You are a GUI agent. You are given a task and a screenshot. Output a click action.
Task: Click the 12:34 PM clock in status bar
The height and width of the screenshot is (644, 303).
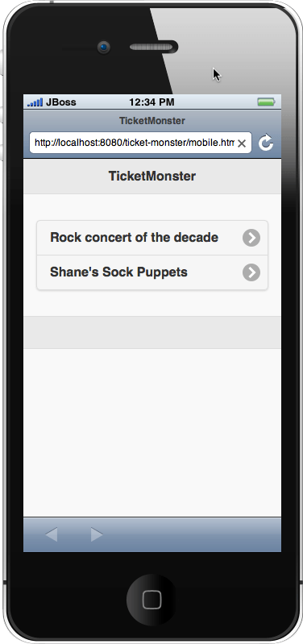click(151, 102)
